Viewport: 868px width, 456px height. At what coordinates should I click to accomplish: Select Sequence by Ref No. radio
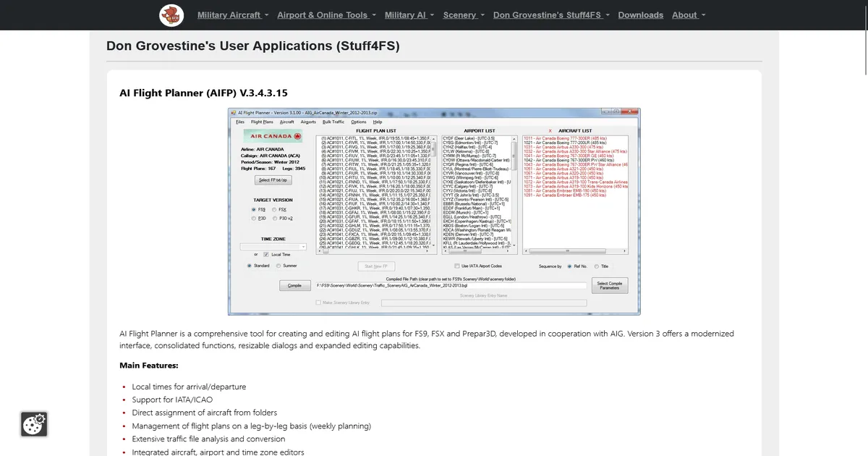coord(569,266)
